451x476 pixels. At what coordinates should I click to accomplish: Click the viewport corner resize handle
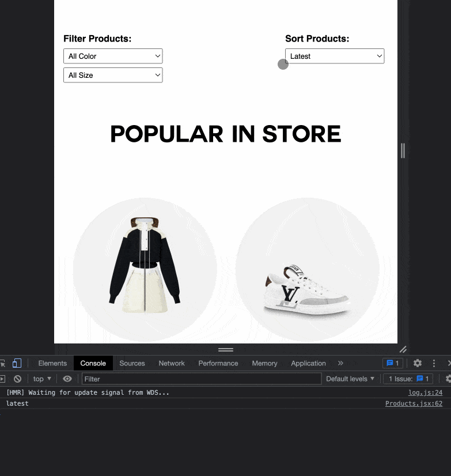403,350
